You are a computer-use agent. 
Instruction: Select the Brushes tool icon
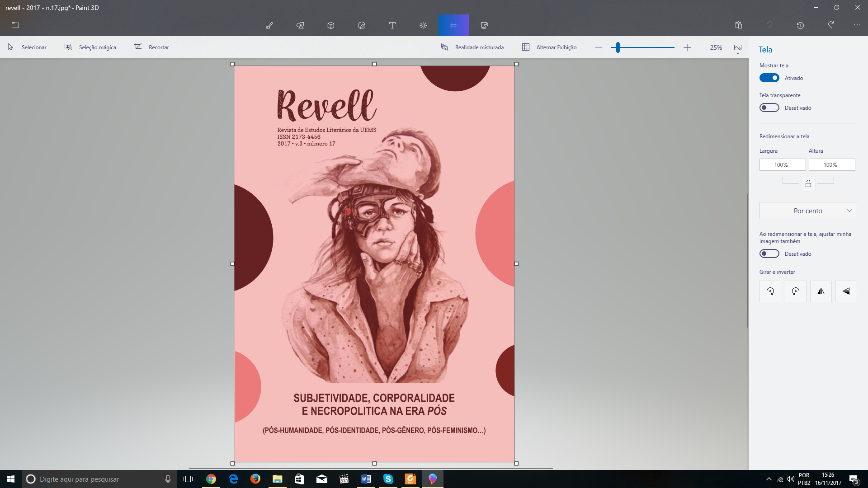point(269,25)
